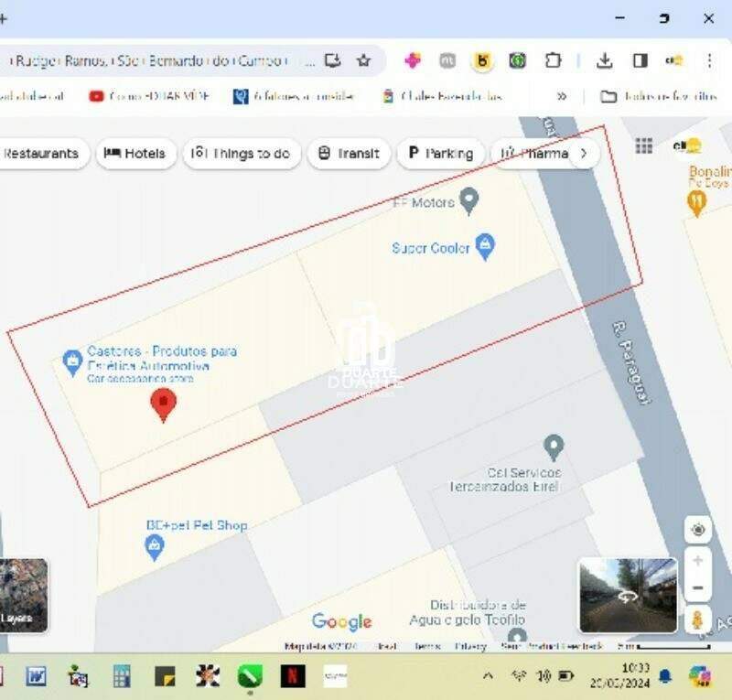Open the YouTube bookmark in the bookmarks bar
This screenshot has height=700, width=732.
click(149, 96)
